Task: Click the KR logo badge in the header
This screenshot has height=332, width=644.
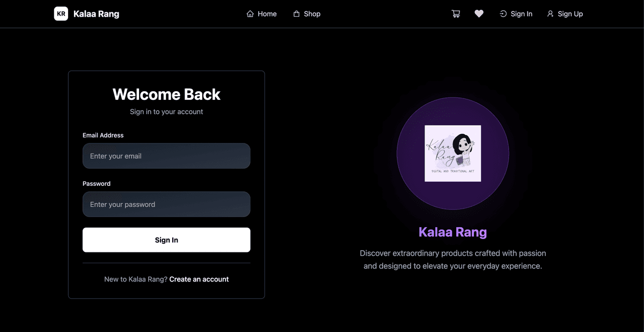Action: 61,14
